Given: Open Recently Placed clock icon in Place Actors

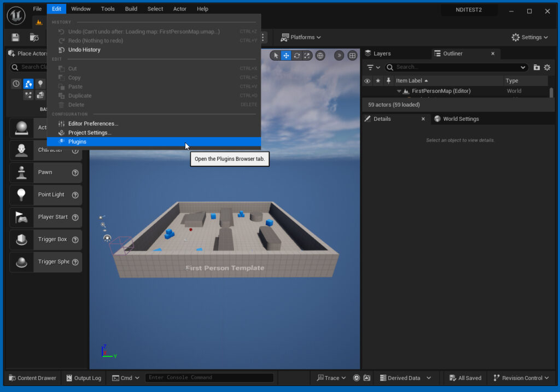Looking at the screenshot, I should (16, 83).
